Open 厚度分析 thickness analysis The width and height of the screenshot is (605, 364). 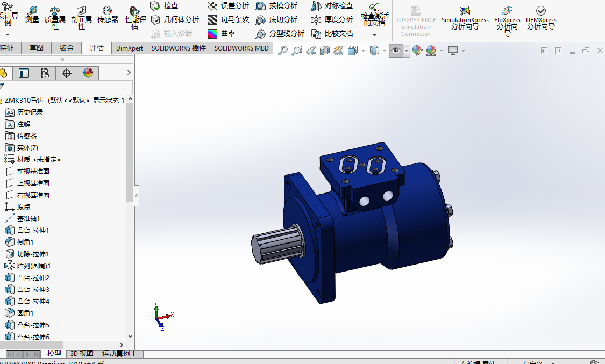(332, 20)
